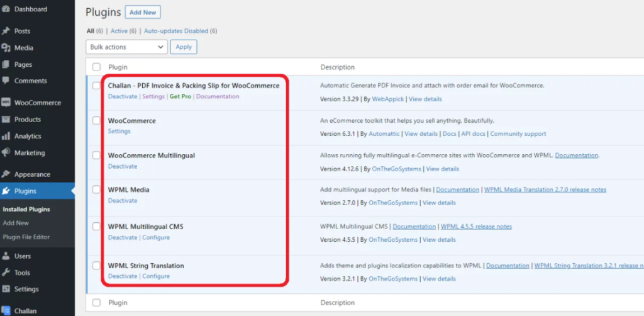Click the Media library icon
This screenshot has width=644, height=316.
coord(6,48)
